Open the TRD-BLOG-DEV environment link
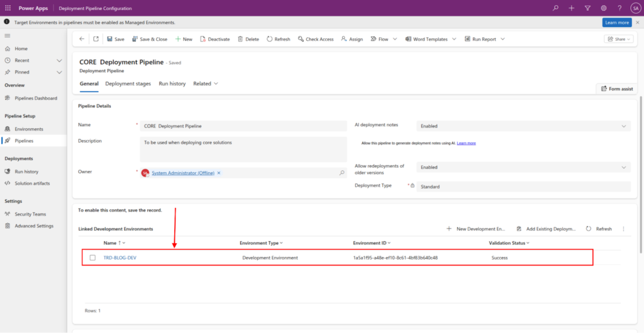Image resolution: width=644 pixels, height=333 pixels. pos(119,258)
